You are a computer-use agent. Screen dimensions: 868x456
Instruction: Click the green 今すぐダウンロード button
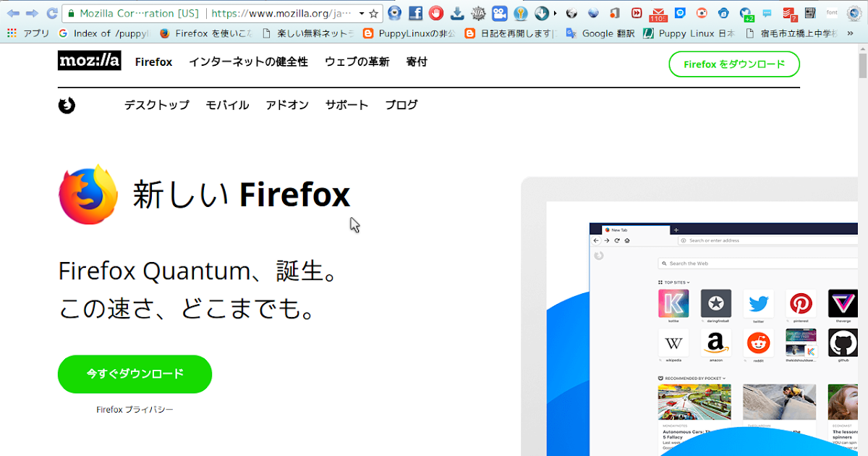(135, 374)
